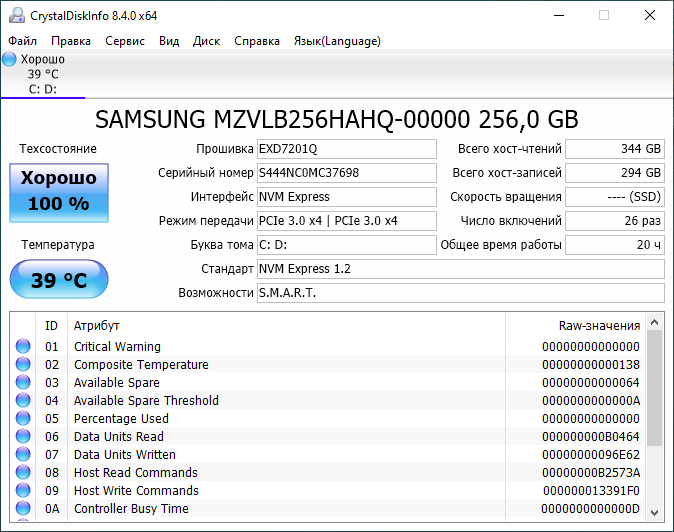Click the status orb of Available Spare row
The height and width of the screenshot is (532, 674).
tap(23, 382)
